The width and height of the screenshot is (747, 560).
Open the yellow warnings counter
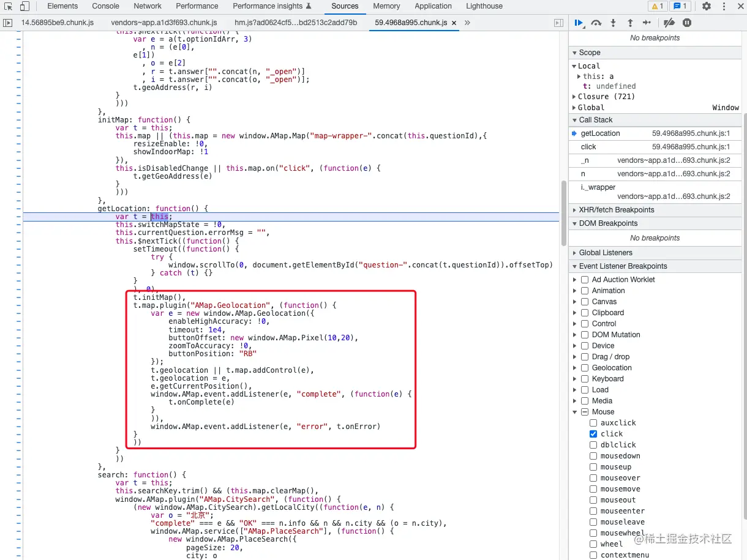(656, 6)
